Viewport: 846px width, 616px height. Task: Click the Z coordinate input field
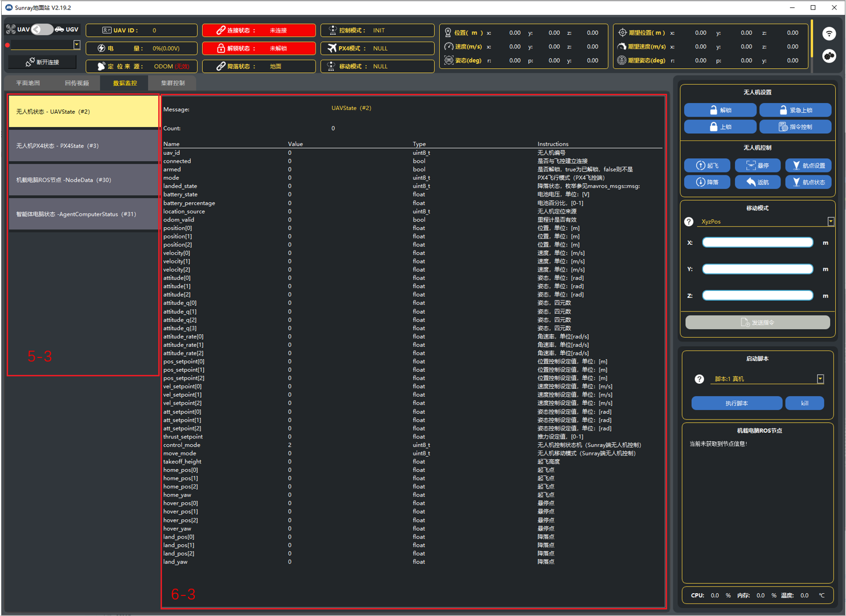tap(758, 295)
